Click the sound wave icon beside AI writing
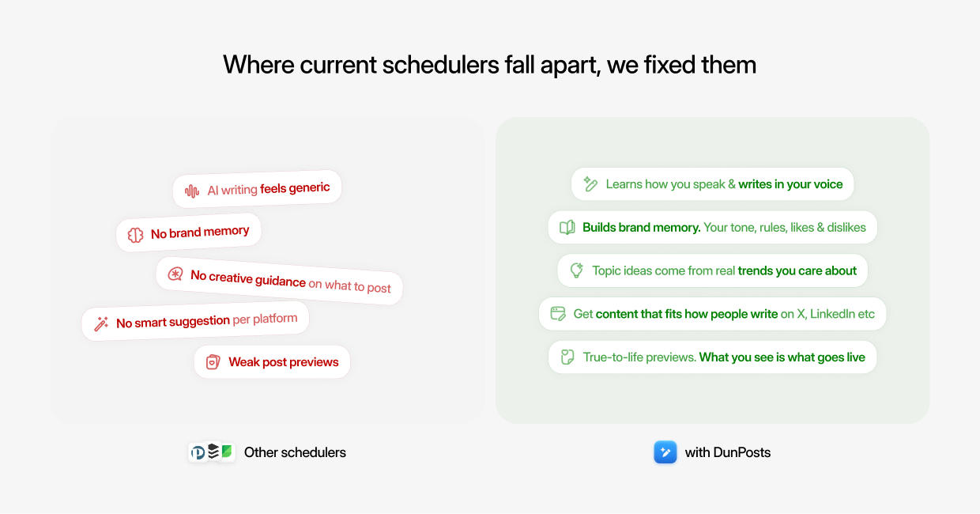Image resolution: width=980 pixels, height=514 pixels. (x=192, y=191)
